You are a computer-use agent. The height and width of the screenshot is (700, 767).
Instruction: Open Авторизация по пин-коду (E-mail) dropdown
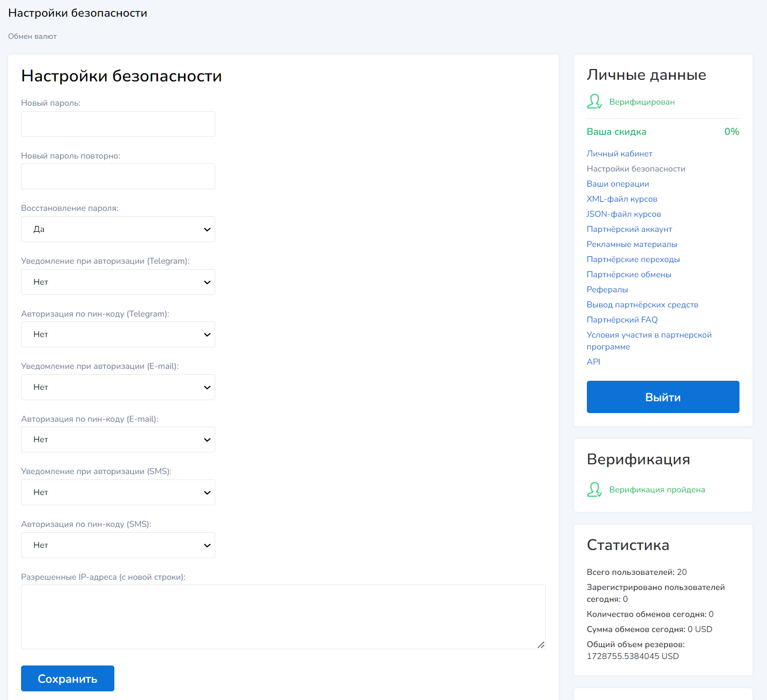pos(118,440)
